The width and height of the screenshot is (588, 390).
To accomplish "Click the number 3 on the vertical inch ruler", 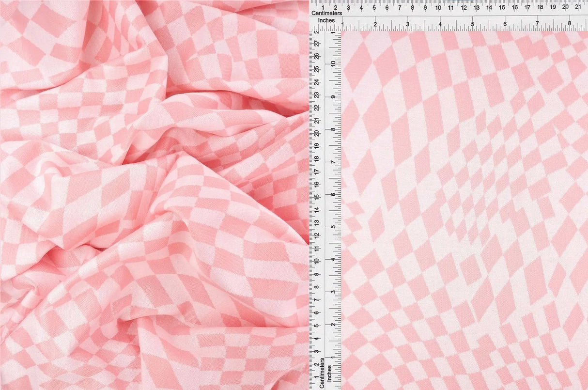I will tap(333, 293).
